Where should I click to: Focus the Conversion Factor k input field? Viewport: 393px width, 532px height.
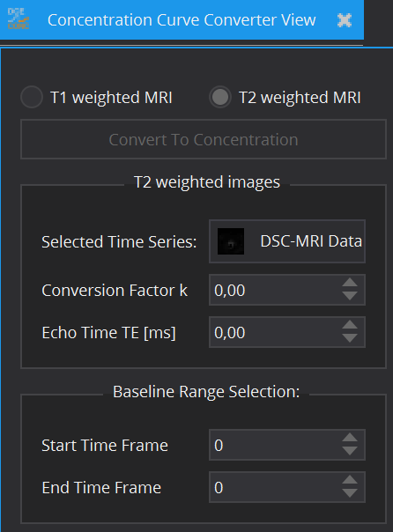pos(275,290)
